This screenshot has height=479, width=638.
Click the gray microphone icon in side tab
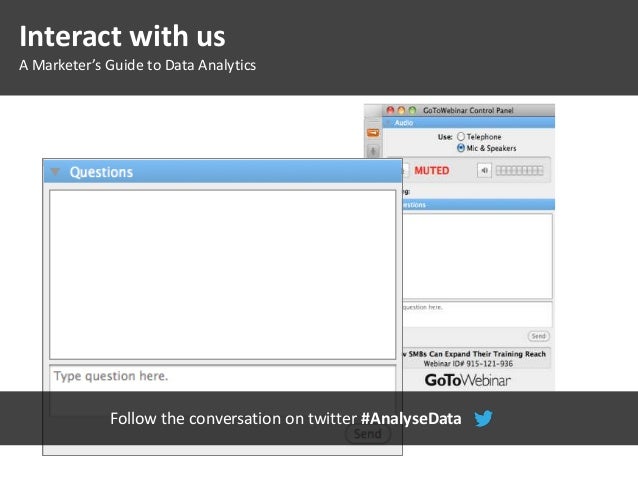[x=373, y=151]
